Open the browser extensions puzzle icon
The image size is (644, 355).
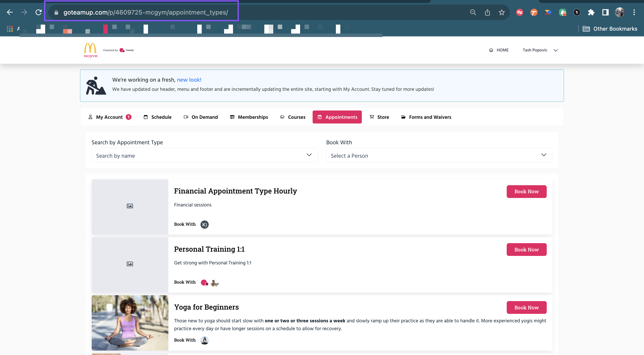pyautogui.click(x=591, y=12)
